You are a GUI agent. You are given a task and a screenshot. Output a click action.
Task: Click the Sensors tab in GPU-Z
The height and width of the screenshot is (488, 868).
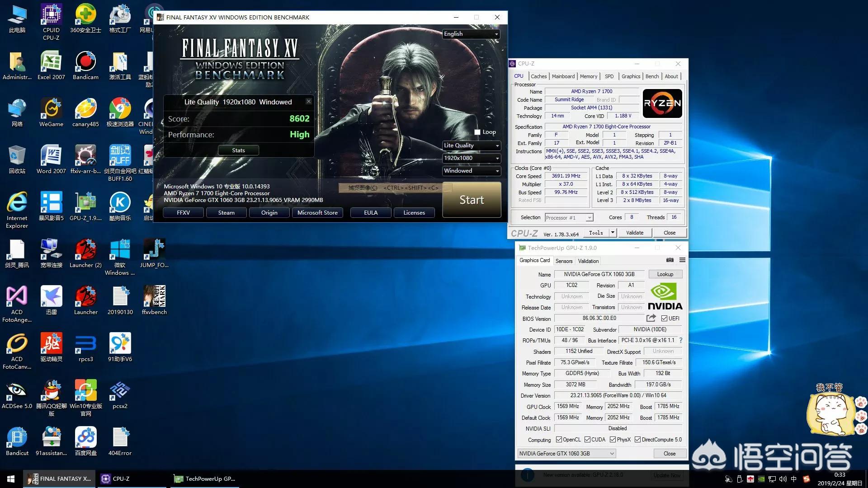pyautogui.click(x=563, y=260)
